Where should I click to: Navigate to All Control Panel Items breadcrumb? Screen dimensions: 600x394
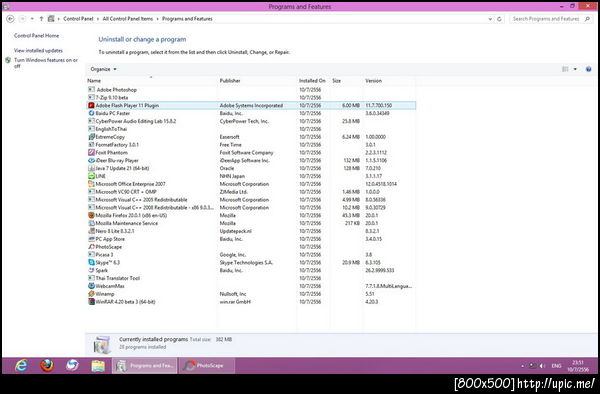pyautogui.click(x=128, y=19)
